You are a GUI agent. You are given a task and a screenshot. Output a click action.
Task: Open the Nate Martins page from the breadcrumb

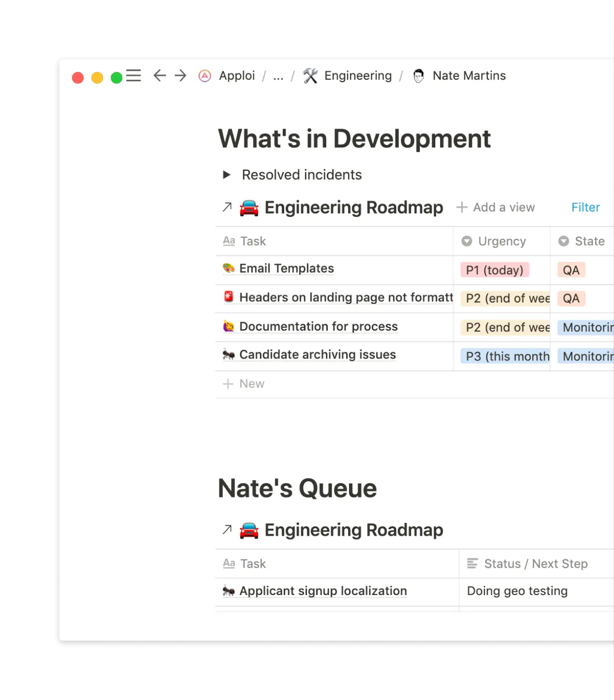(468, 76)
